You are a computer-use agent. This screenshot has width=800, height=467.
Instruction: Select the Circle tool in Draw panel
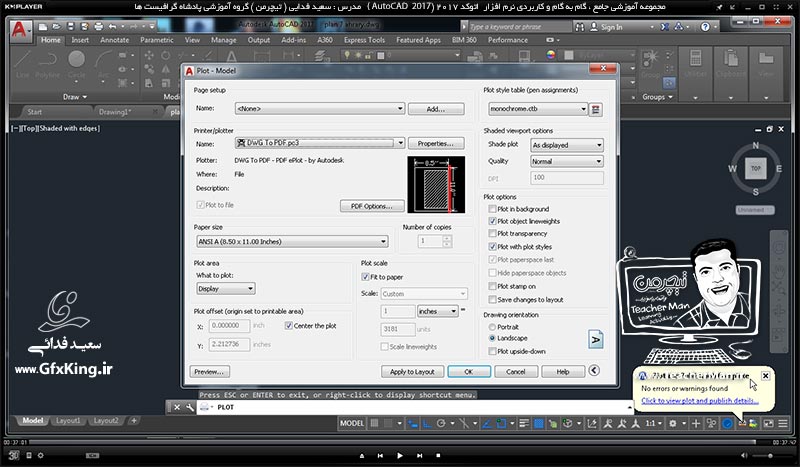click(77, 63)
